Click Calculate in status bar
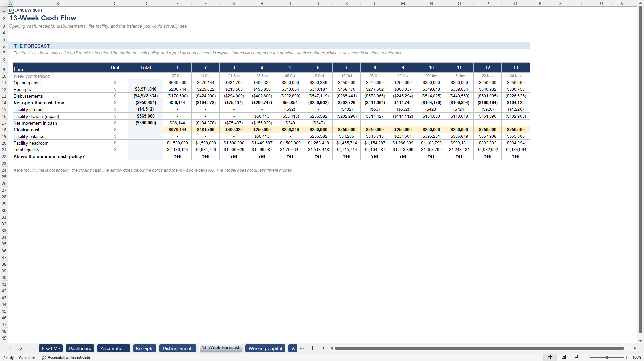The image size is (644, 361). pos(27,357)
